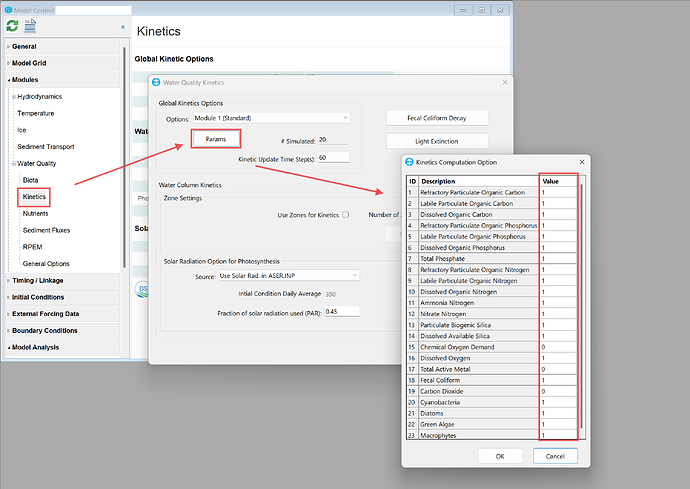690x489 pixels.
Task: Collapse the sidebar with the double-chevron icon
Action: pos(122,27)
